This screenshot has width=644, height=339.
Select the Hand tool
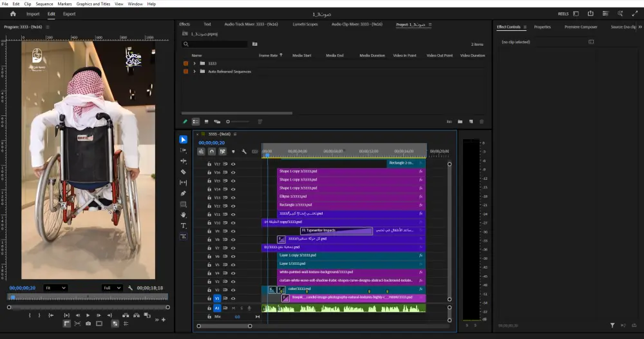[184, 215]
